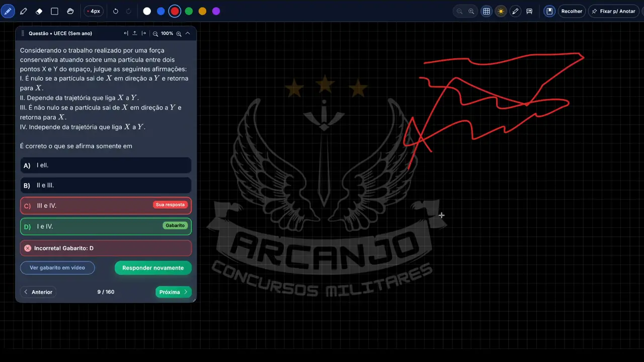Toggle the light/dark sun theme button
644x362 pixels.
pyautogui.click(x=501, y=11)
